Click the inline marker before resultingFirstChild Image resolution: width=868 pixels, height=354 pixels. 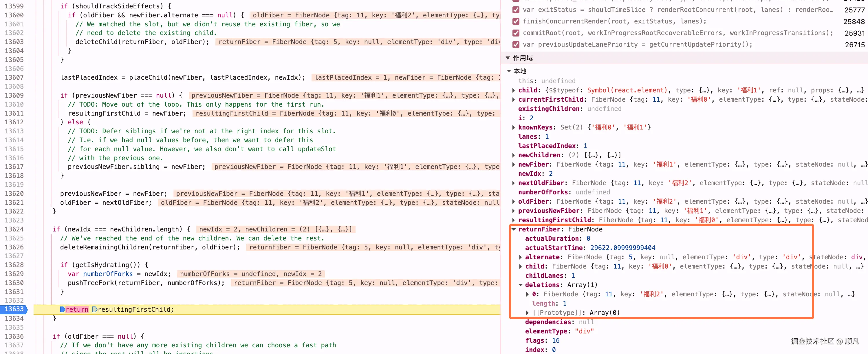click(95, 309)
